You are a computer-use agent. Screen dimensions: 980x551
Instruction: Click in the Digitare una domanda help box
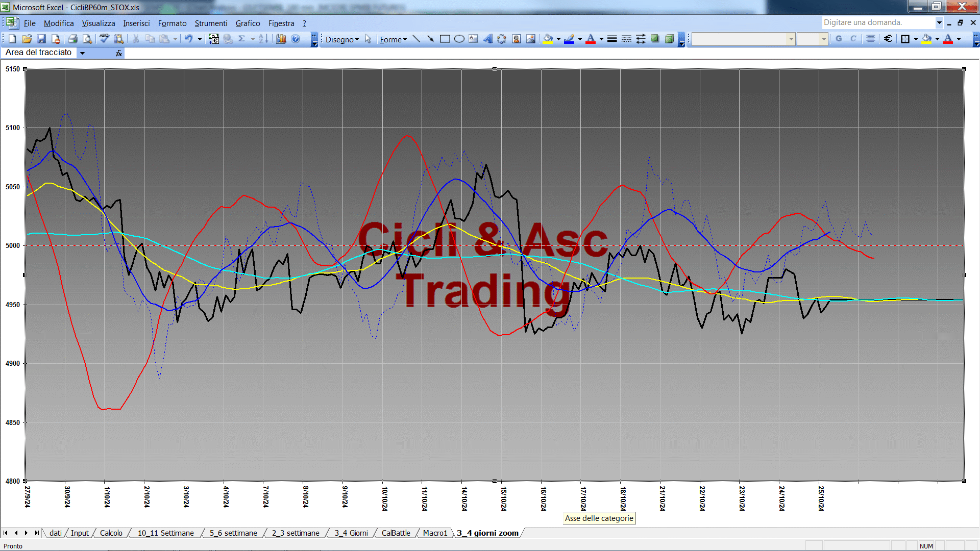[878, 22]
